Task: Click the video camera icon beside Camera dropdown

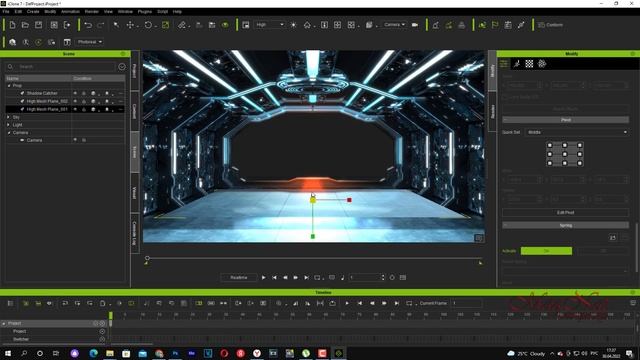Action: tap(415, 25)
